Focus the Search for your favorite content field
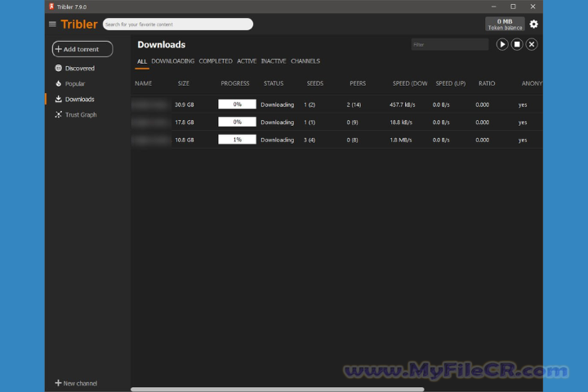The height and width of the screenshot is (392, 588). (x=178, y=24)
